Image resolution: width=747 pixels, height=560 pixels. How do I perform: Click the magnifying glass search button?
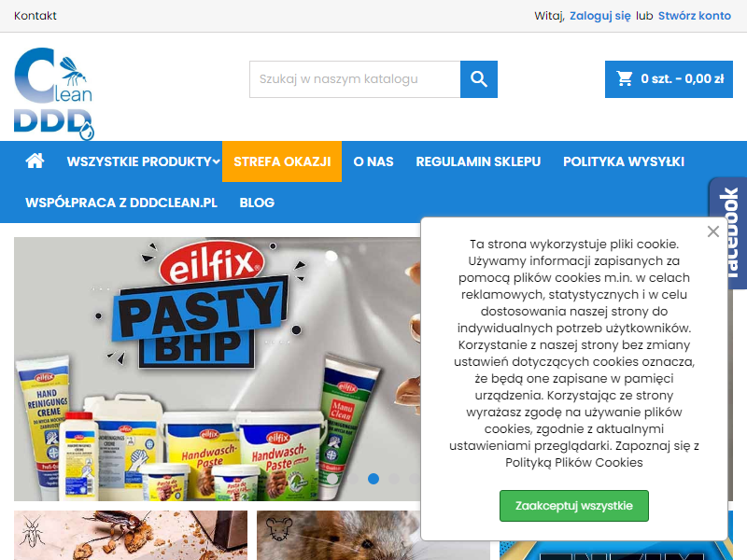479,79
